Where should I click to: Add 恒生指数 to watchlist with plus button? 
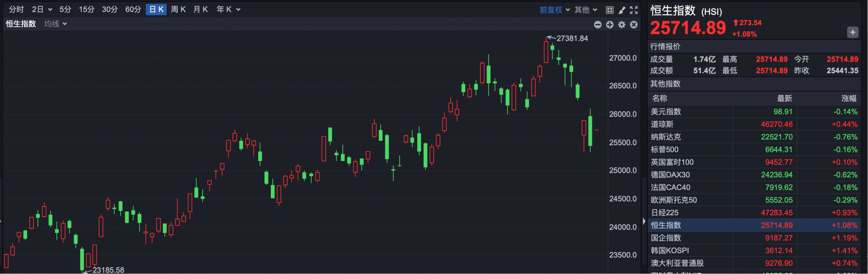coord(852,33)
